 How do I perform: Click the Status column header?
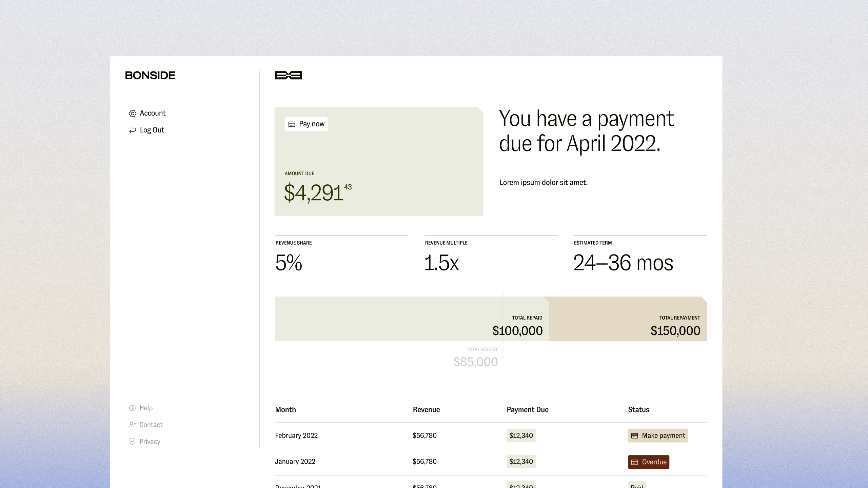(x=638, y=410)
